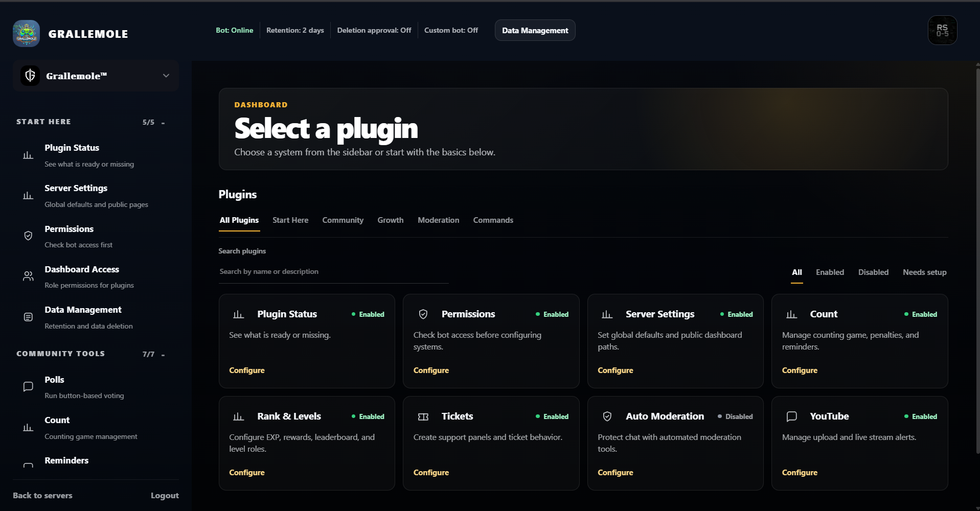Click the Search plugins input field
Screen dimensions: 980x511
point(333,272)
